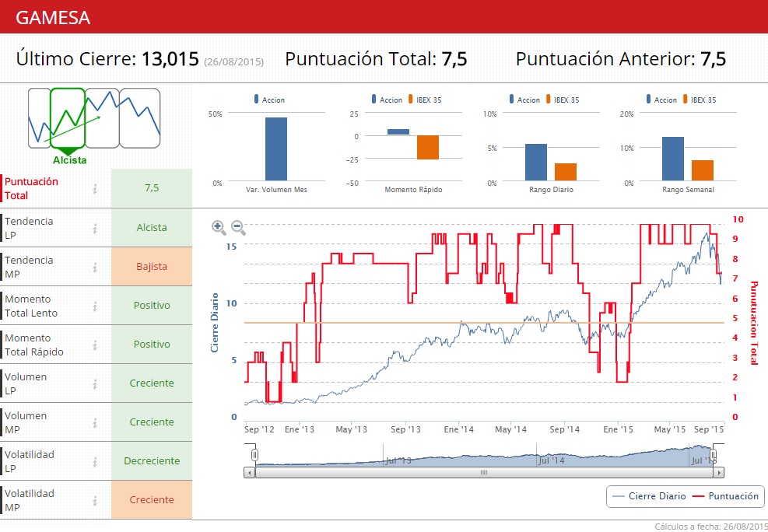Click the Volatilidad MP row label

coord(30,501)
